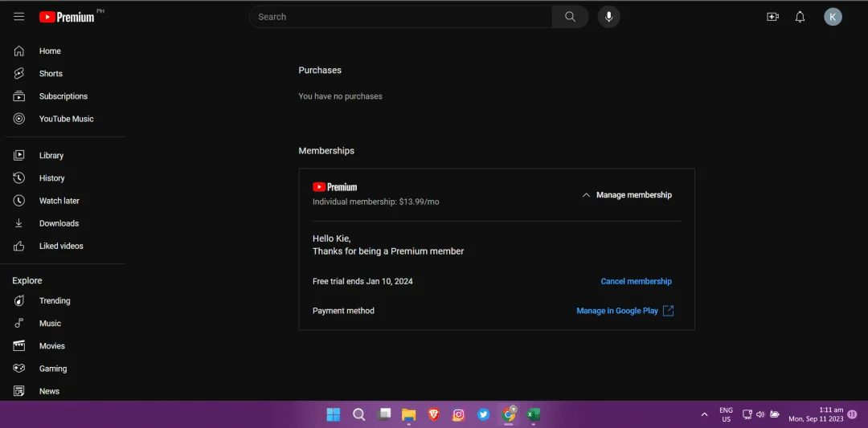Open the taskbar clock and date
The image size is (868, 428).
[816, 414]
